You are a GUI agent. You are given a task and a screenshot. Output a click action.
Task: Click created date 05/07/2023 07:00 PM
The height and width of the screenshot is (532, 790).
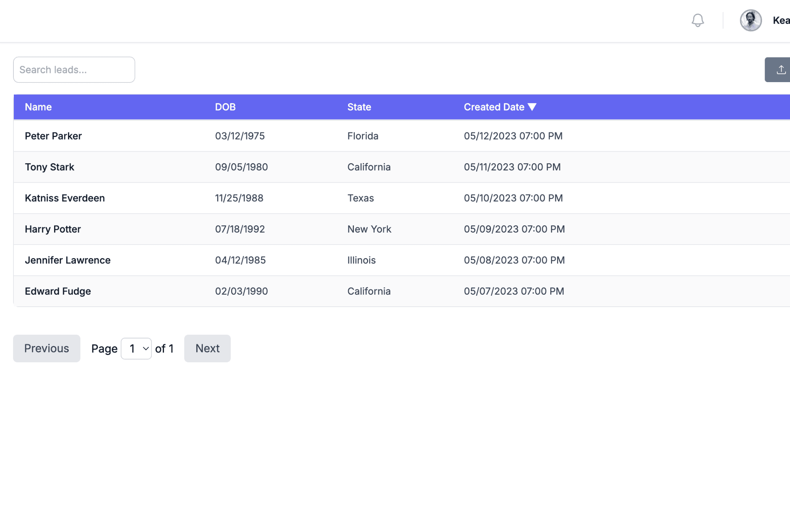pyautogui.click(x=514, y=291)
